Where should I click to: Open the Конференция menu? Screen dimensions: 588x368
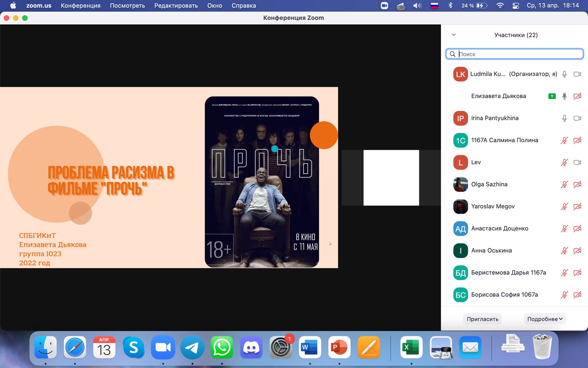(81, 6)
